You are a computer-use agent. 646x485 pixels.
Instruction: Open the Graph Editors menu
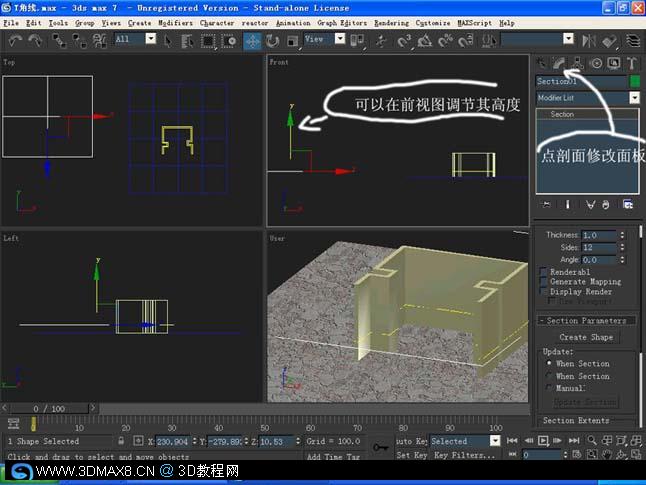pyautogui.click(x=342, y=23)
